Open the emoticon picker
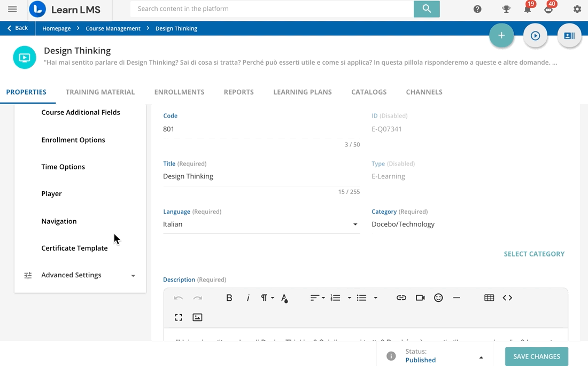588x366 pixels. (x=438, y=298)
